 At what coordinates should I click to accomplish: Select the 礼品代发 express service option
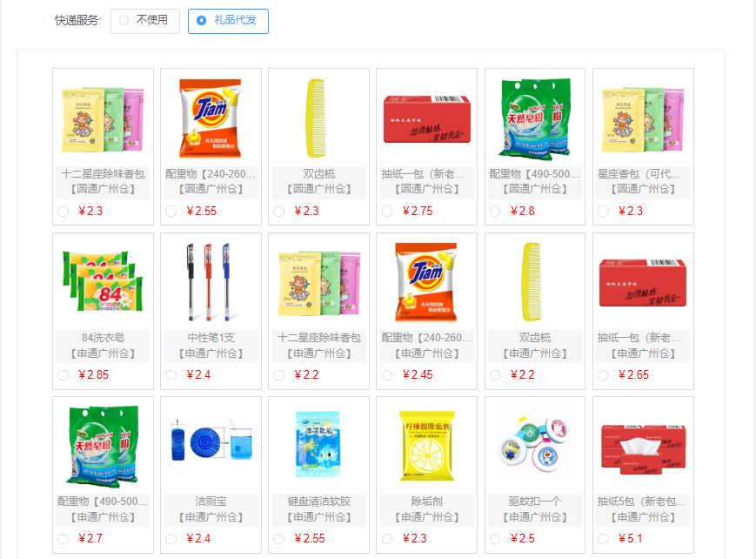pos(228,21)
